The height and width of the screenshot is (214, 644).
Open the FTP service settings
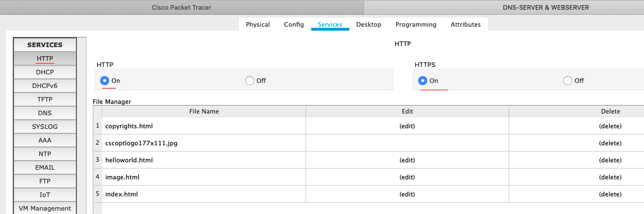[45, 181]
